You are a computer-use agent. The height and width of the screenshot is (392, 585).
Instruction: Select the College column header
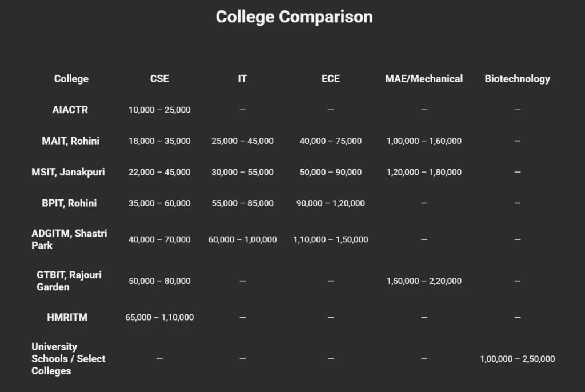[71, 79]
